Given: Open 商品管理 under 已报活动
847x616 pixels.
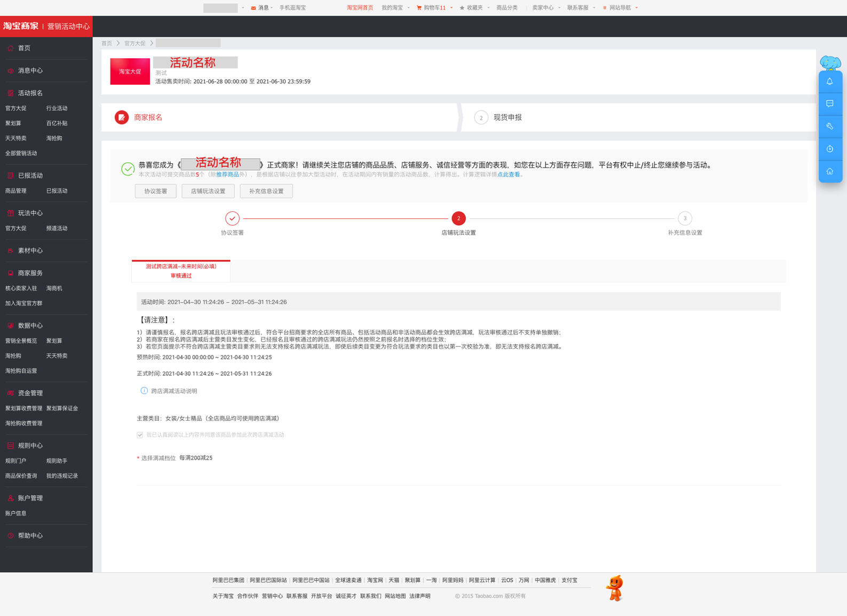Looking at the screenshot, I should (15, 191).
